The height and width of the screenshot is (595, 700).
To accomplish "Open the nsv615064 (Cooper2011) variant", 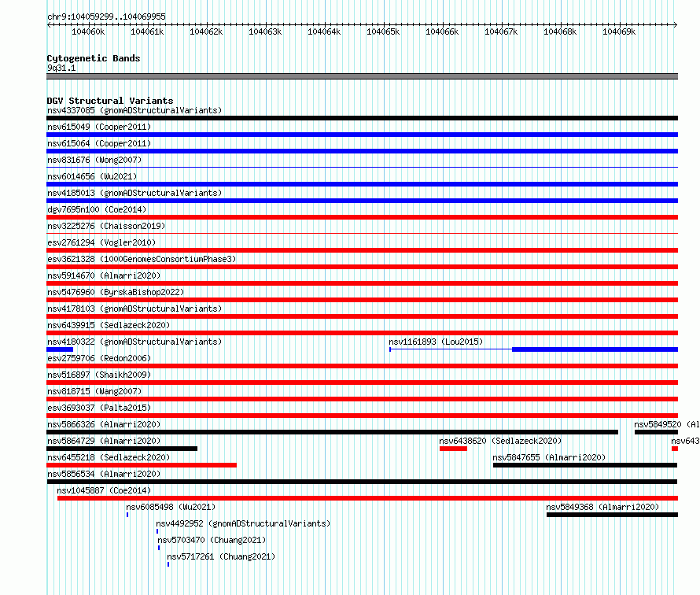I will point(99,143).
